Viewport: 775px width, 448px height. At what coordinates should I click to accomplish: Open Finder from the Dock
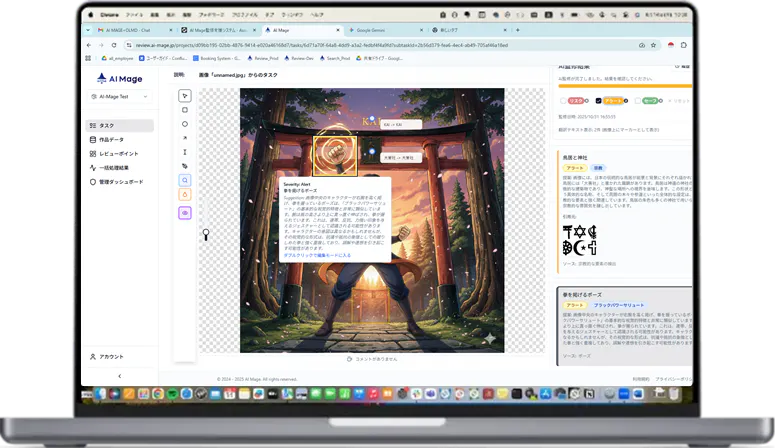click(101, 394)
